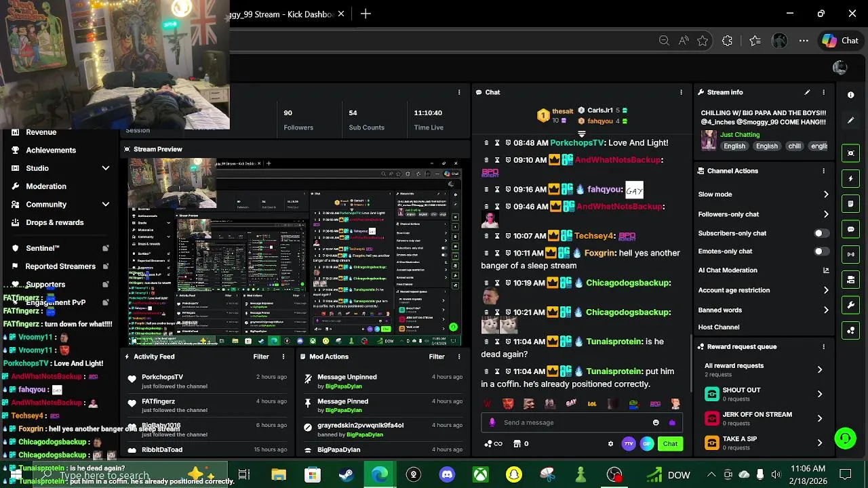Open Xbox app from taskbar
Image resolution: width=868 pixels, height=488 pixels.
click(480, 474)
